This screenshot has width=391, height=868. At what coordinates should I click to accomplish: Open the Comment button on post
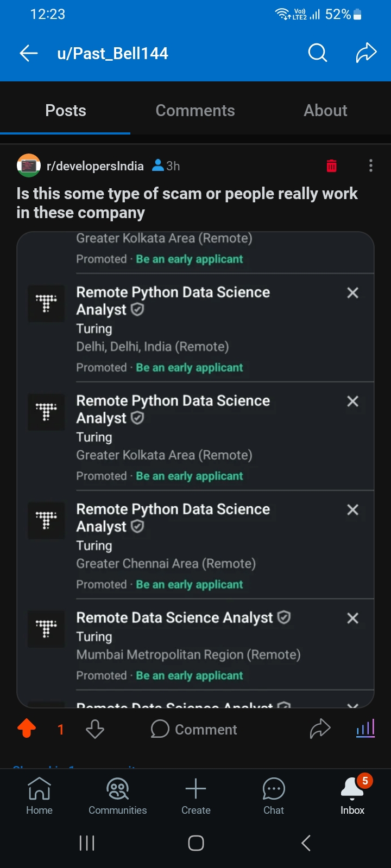[194, 730]
